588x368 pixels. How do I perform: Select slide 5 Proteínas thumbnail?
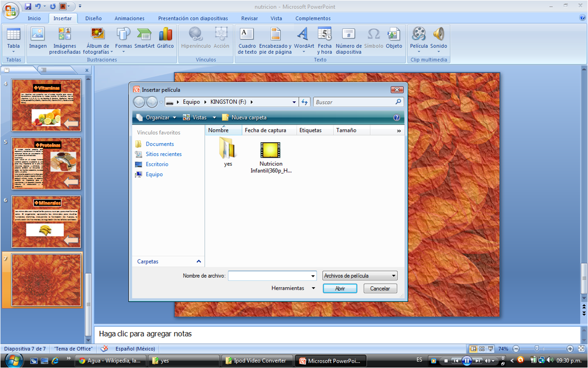pos(46,163)
